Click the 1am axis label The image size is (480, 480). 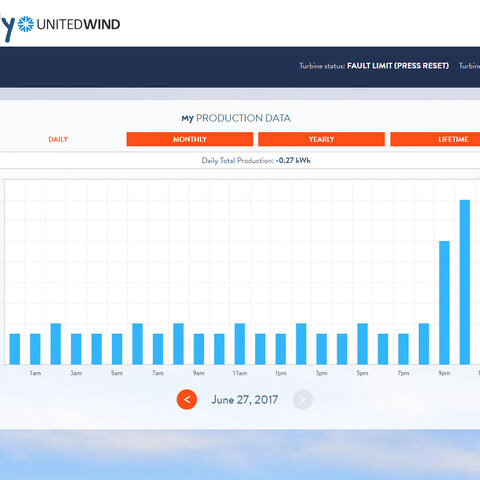(35, 373)
